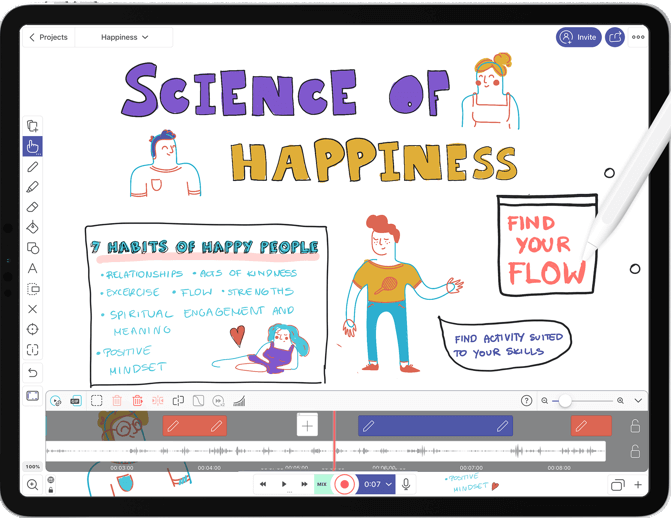Click the face icon above lock

click(50, 480)
